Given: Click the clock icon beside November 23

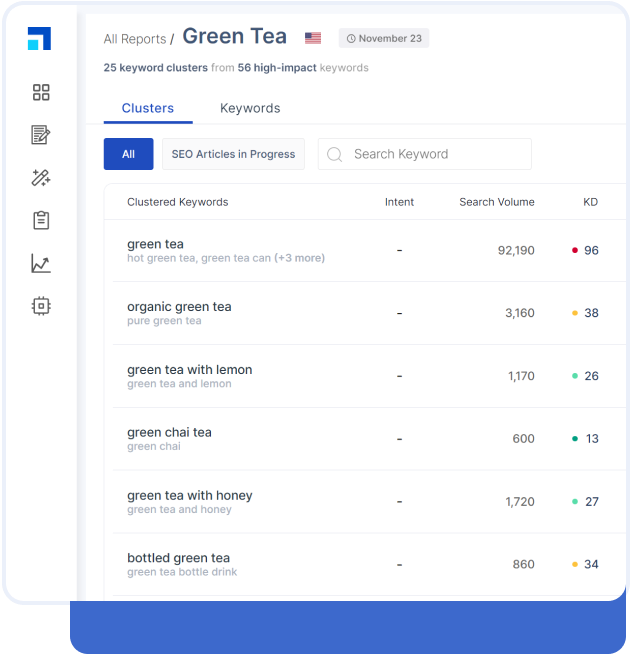Looking at the screenshot, I should (351, 38).
